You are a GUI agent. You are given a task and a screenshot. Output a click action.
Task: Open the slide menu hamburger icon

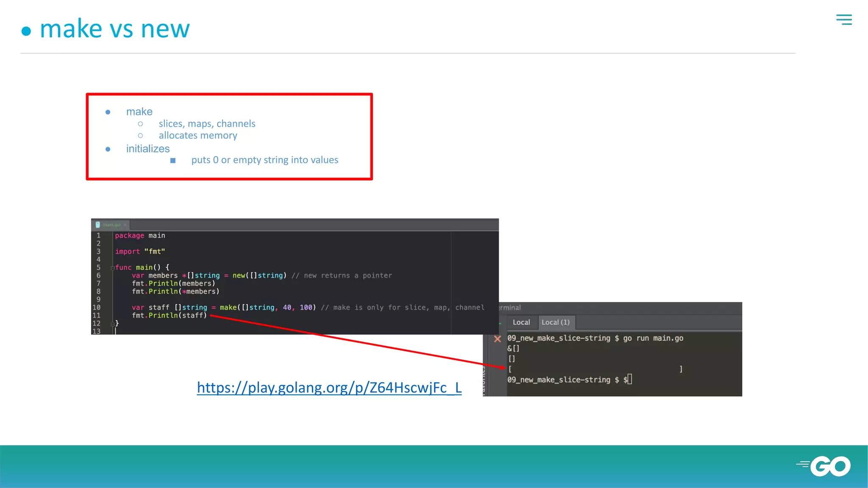pos(844,19)
